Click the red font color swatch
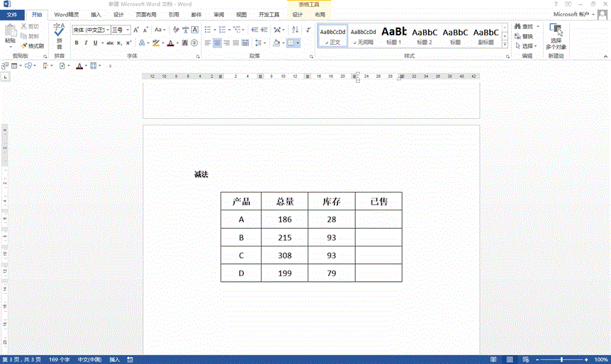611x364 pixels. point(170,43)
